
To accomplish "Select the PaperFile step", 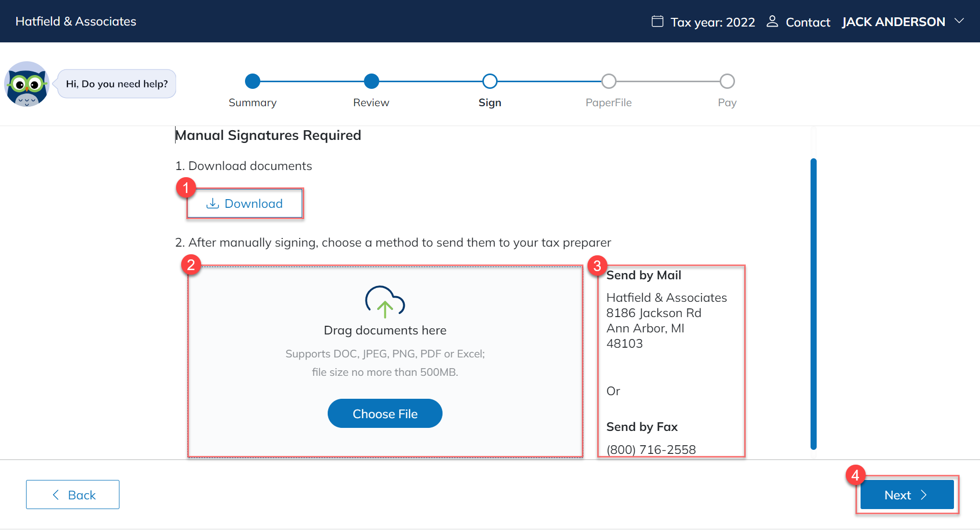I will tap(608, 81).
